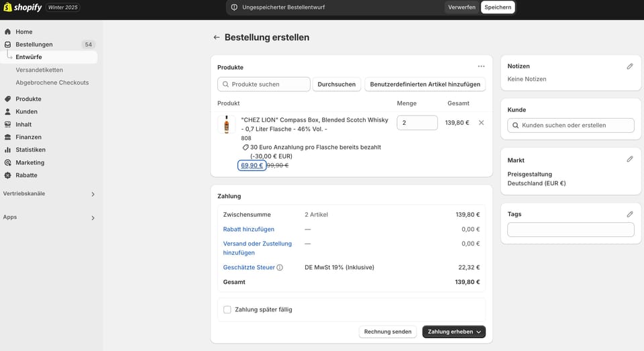The image size is (644, 351).
Task: Edit Markt with the pencil icon
Action: click(630, 159)
